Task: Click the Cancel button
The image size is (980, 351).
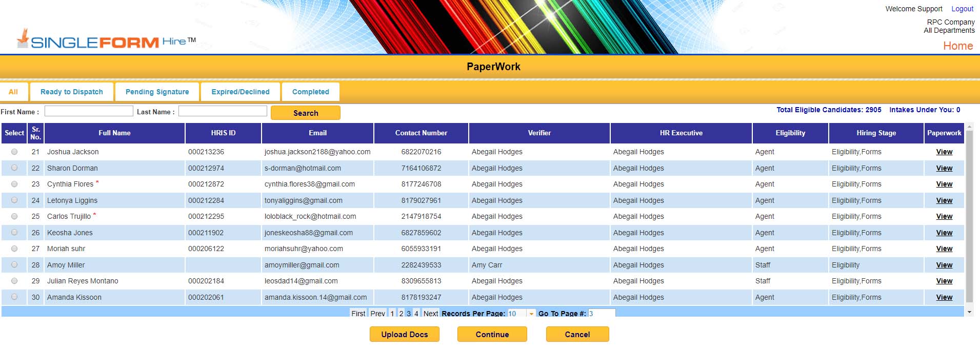Action: pyautogui.click(x=577, y=334)
